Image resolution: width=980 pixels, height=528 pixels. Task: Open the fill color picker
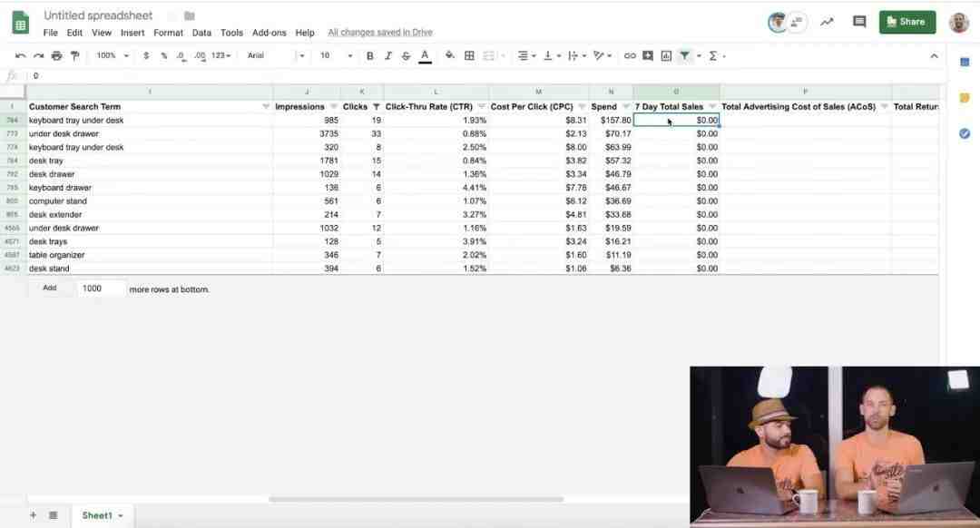pyautogui.click(x=449, y=55)
